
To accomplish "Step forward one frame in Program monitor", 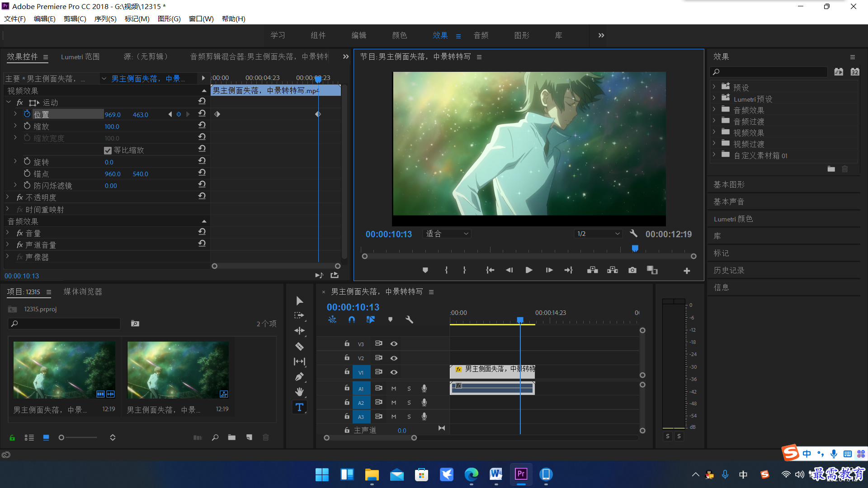I will 549,270.
